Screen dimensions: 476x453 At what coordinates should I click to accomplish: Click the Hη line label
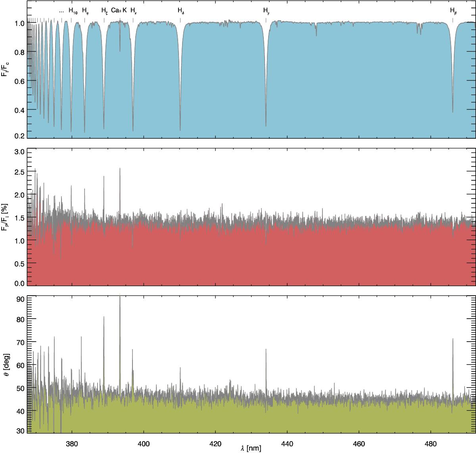[84, 11]
